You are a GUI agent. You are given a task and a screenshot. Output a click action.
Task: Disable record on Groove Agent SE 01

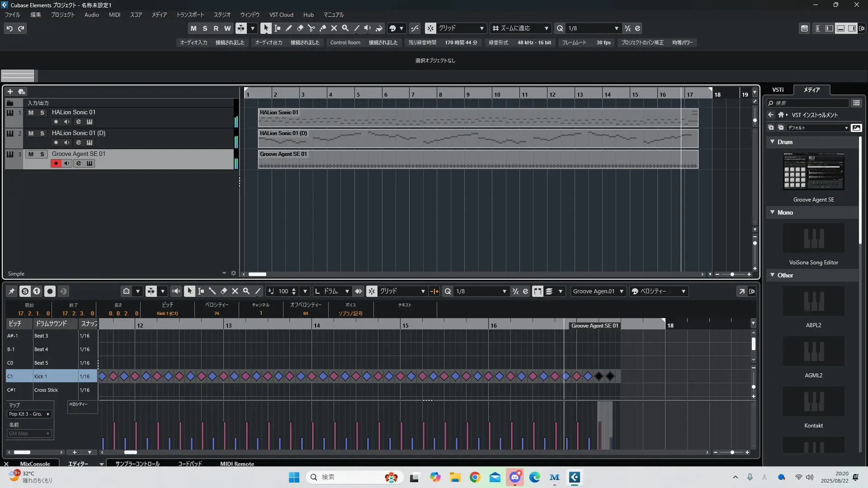(56, 164)
